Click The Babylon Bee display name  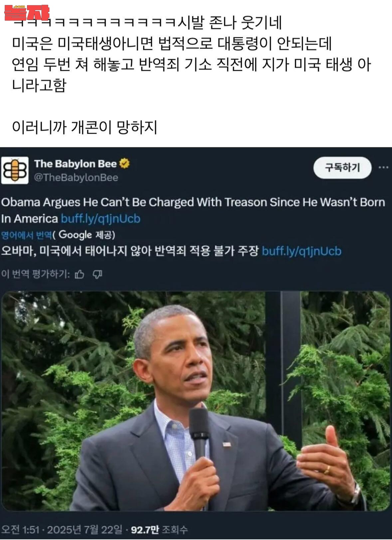[76, 164]
